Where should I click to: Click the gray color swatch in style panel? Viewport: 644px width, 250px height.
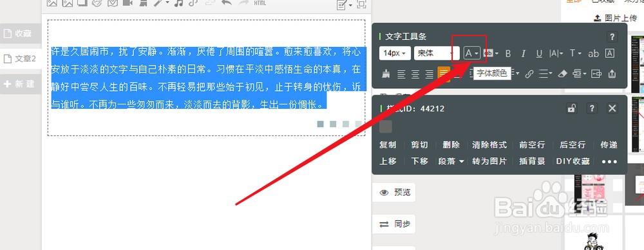386,127
